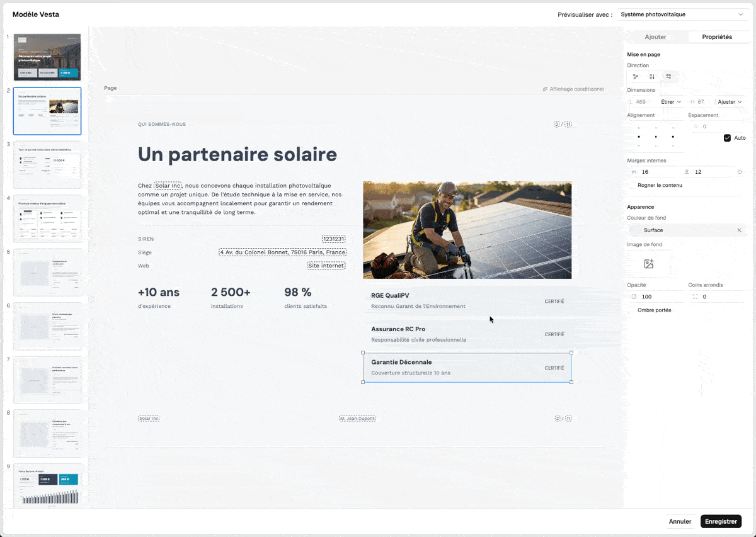
Task: Switch to the Ajouter tab
Action: pos(655,37)
